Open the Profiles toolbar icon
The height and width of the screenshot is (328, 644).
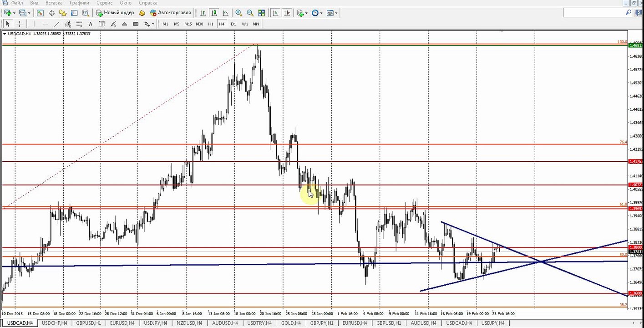pos(23,13)
